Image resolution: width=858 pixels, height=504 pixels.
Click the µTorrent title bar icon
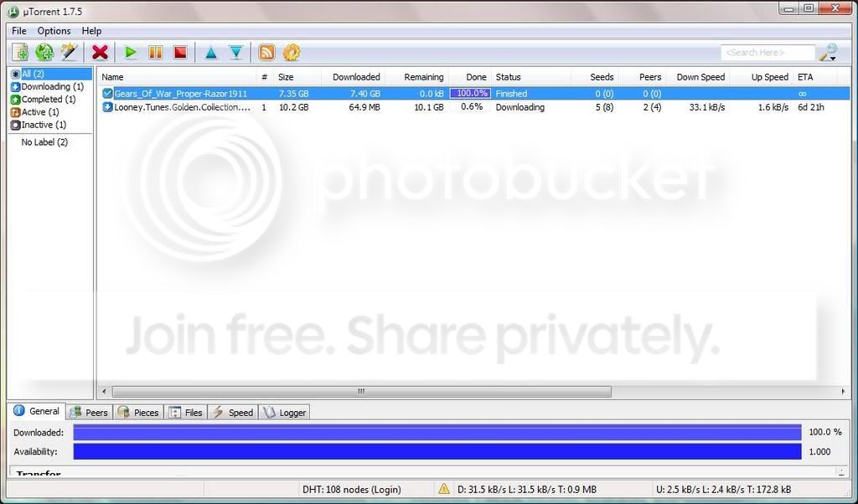tap(14, 12)
